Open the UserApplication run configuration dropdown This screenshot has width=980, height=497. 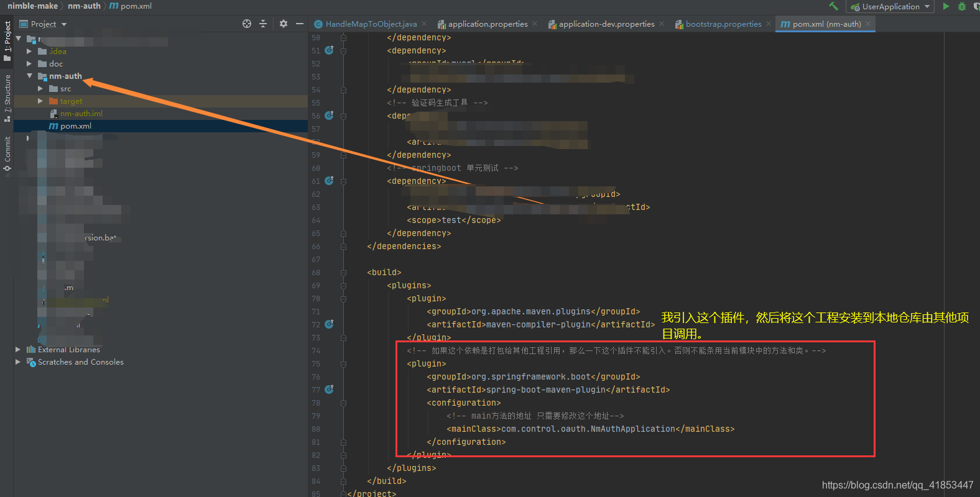point(890,7)
